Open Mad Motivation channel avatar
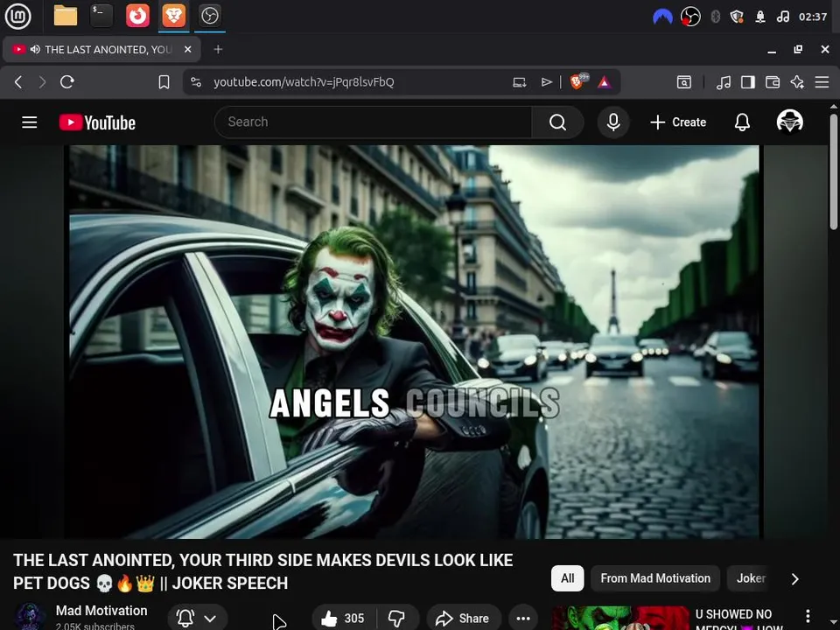 pos(30,617)
